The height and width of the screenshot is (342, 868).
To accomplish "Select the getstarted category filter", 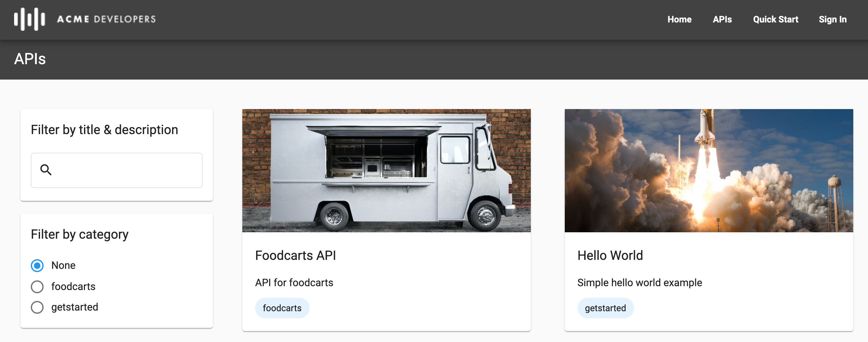I will point(37,307).
